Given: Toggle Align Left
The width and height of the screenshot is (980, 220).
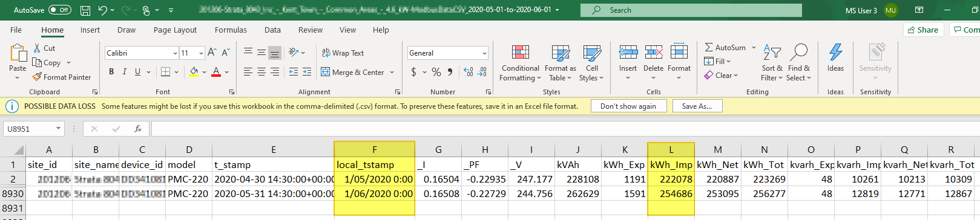Looking at the screenshot, I should point(248,72).
